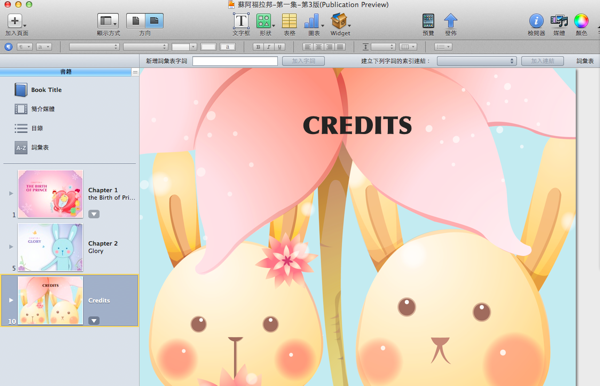Screen dimensions: 600x386
Task: Click the CREDITS title text on page
Action: tap(357, 125)
